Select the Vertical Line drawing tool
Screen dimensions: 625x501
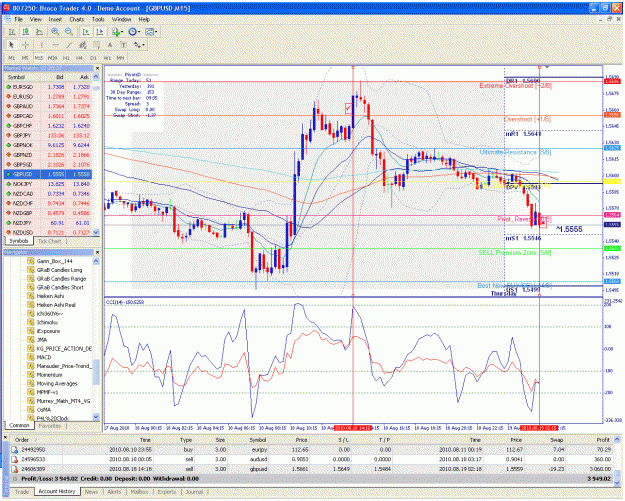[41, 45]
